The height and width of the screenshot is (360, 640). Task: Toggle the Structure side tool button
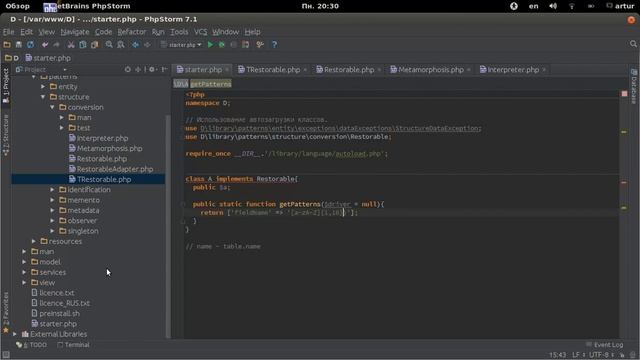tap(6, 135)
